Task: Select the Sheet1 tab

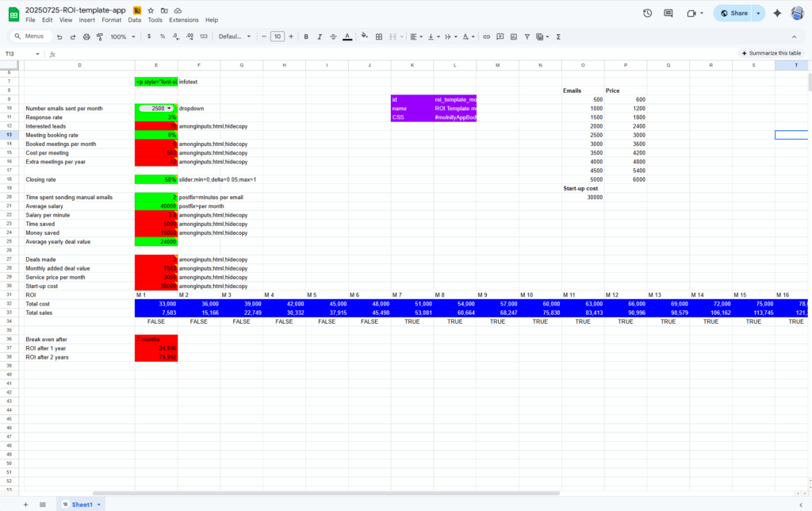Action: pyautogui.click(x=82, y=505)
